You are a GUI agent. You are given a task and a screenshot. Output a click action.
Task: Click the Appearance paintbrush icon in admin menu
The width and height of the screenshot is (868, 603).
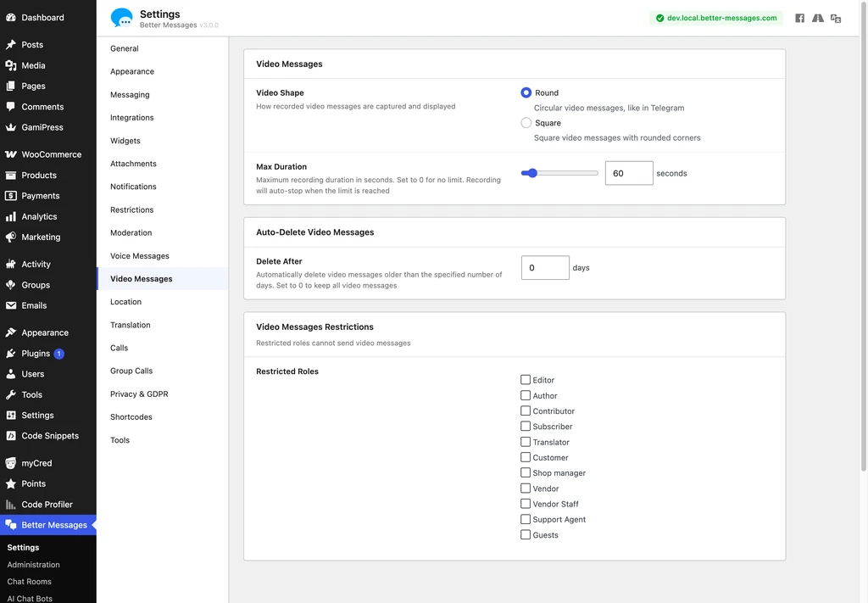point(10,332)
